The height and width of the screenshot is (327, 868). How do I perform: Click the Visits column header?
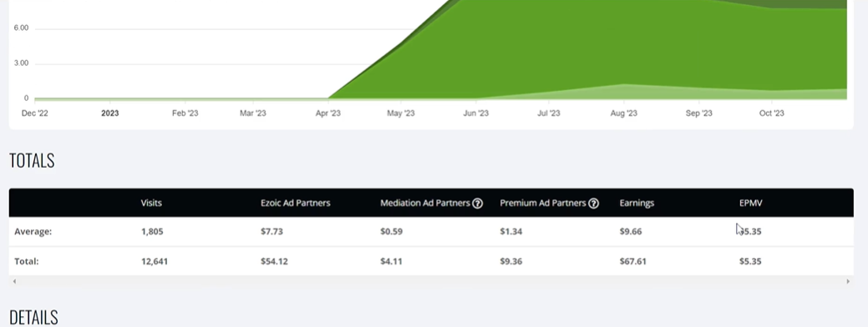151,203
